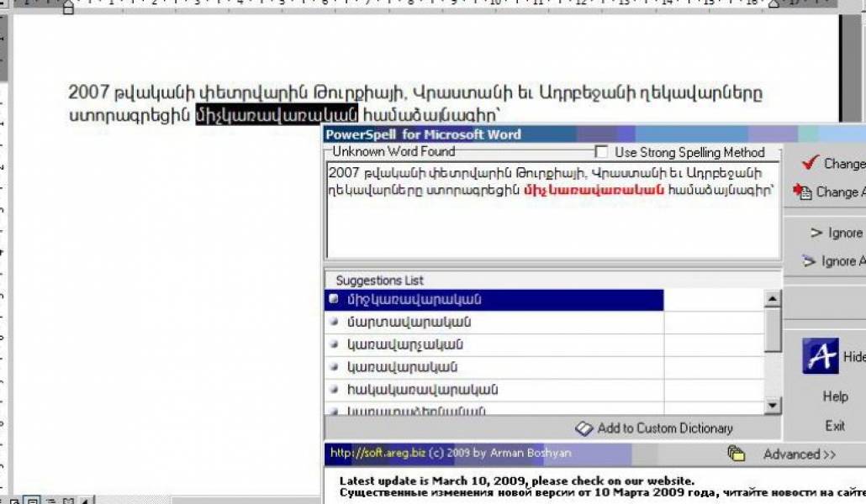The width and height of the screenshot is (866, 504).
Task: Click the Help button
Action: 835,396
